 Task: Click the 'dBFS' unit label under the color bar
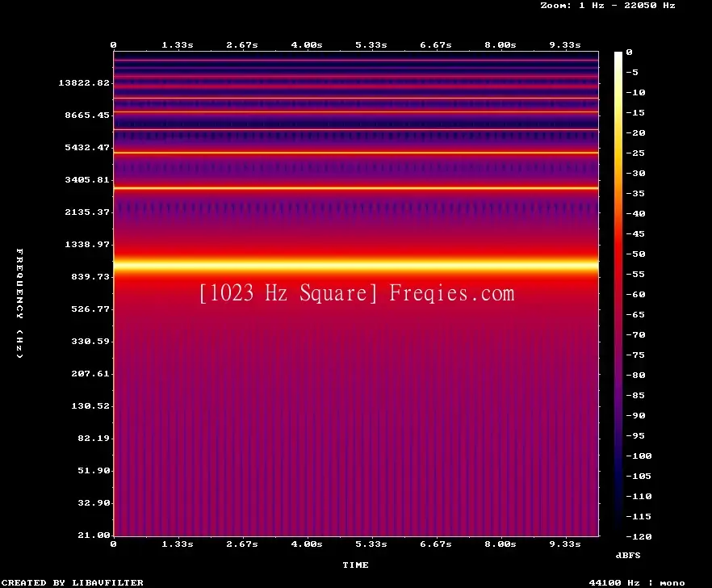(628, 555)
